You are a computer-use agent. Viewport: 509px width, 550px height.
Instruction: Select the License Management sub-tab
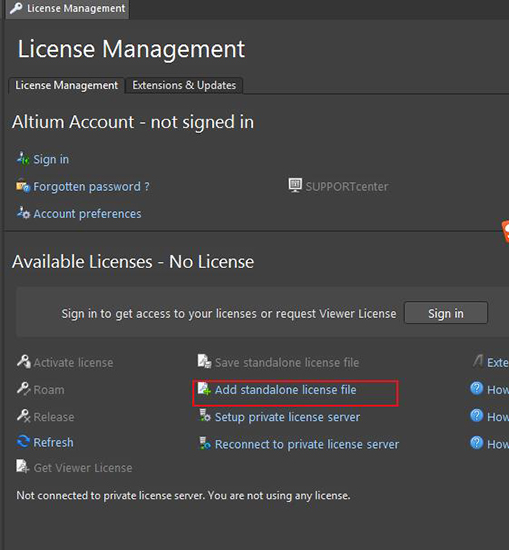click(x=66, y=85)
